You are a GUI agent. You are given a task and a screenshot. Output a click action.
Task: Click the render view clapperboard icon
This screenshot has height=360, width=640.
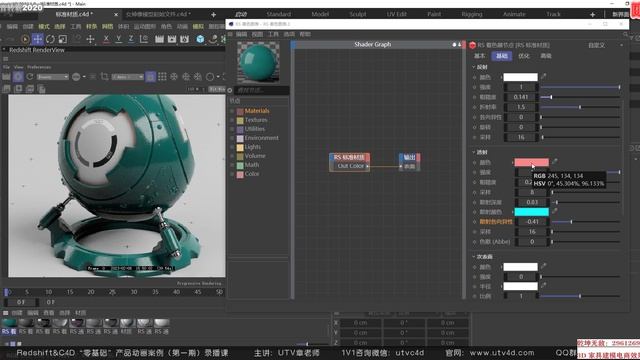(159, 39)
